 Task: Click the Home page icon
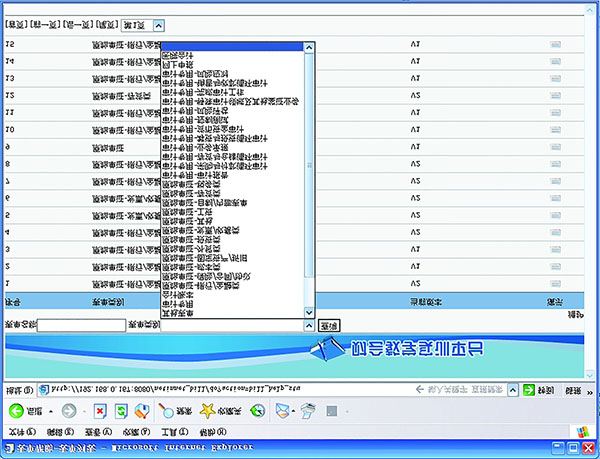click(x=142, y=410)
